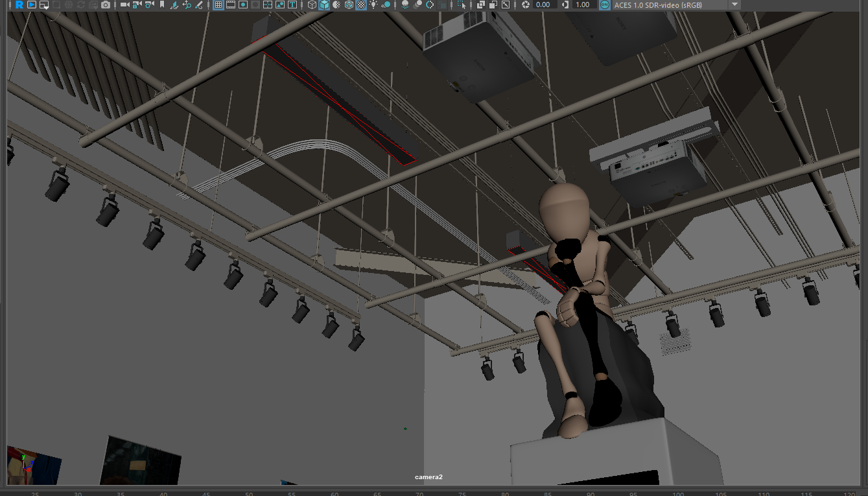Lock the viewport camera with the padlock icon
Screen dimensions: 868x496
pos(136,5)
